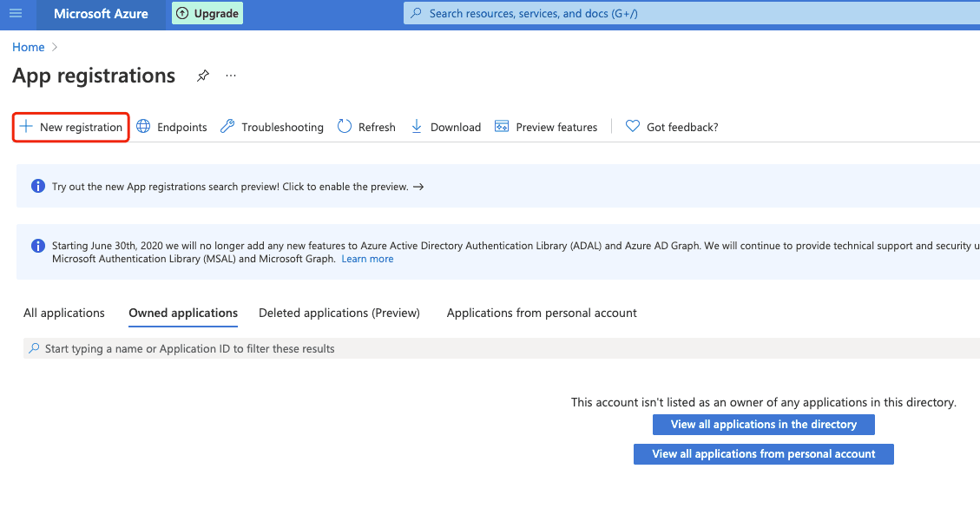
Task: Click the Preview features icon
Action: [x=501, y=126]
